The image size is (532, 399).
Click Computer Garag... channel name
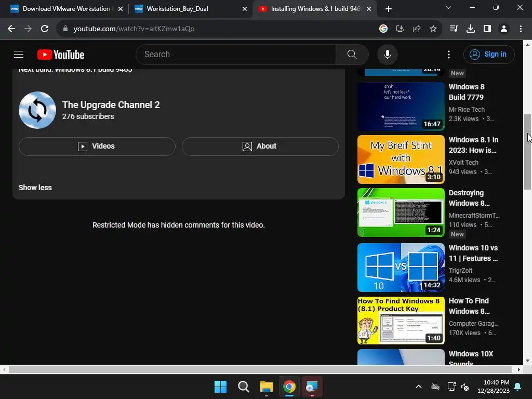473,323
